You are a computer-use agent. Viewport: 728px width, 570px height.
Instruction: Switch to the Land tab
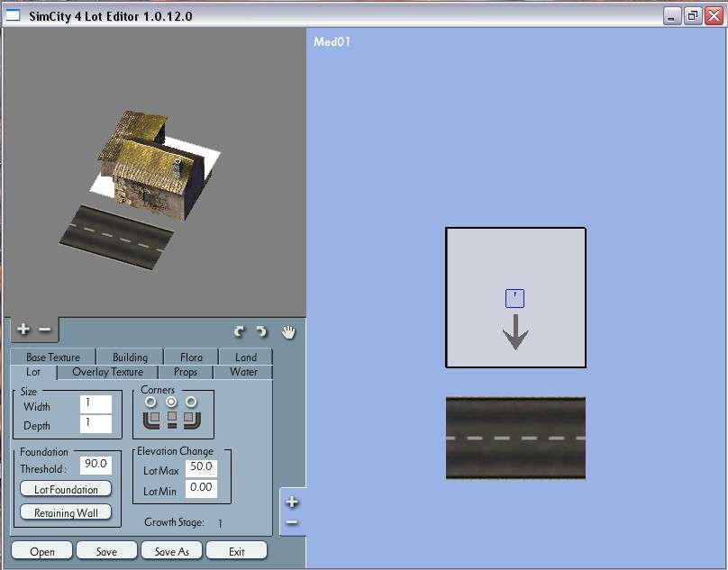[246, 357]
